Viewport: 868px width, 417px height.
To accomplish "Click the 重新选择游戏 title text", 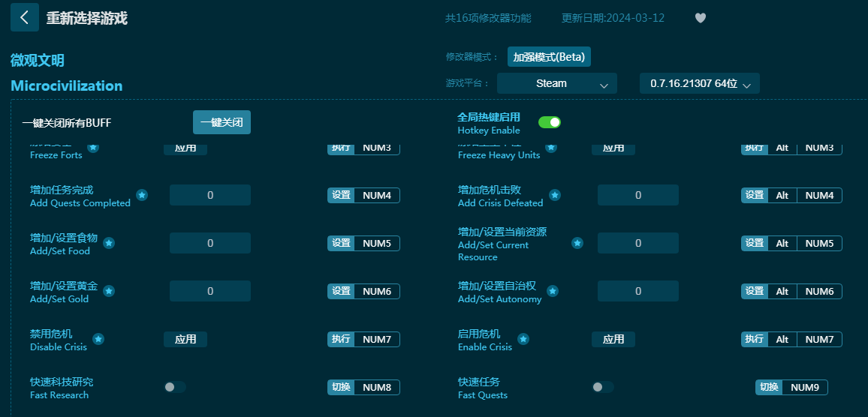I will (x=87, y=18).
